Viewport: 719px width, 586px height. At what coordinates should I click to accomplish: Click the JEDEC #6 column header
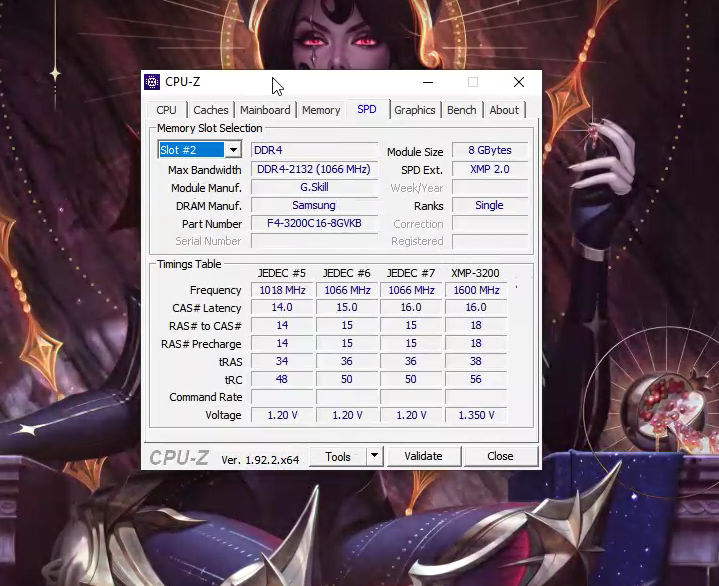pos(347,273)
